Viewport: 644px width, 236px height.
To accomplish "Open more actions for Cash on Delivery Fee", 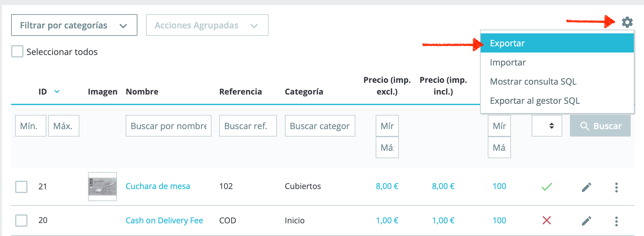I will click(x=616, y=221).
